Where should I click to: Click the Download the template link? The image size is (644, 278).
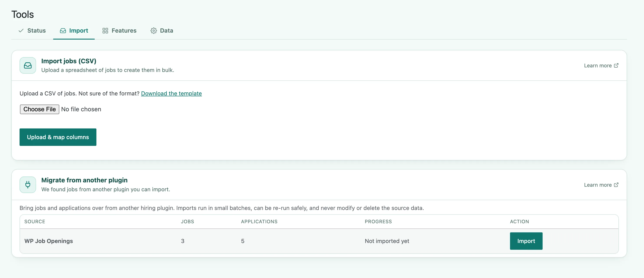(171, 93)
